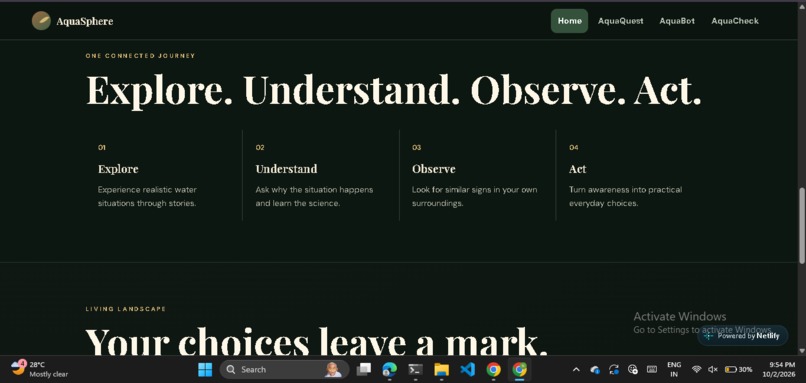This screenshot has width=806, height=383.
Task: Switch the ENG IN input language
Action: [x=674, y=369]
